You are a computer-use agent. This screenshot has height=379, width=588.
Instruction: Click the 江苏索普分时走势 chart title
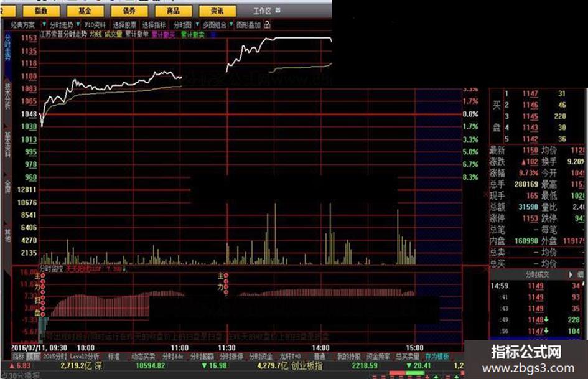click(63, 34)
